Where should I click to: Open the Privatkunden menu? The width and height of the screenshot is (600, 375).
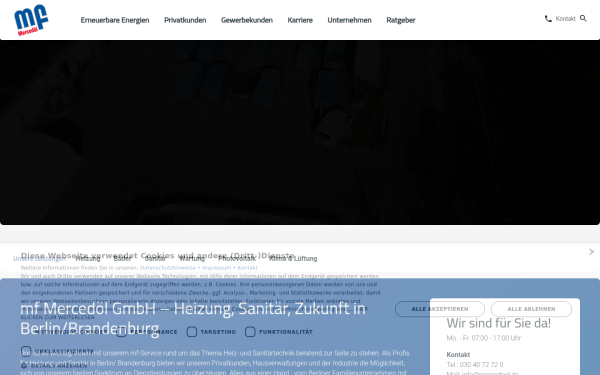pos(185,20)
